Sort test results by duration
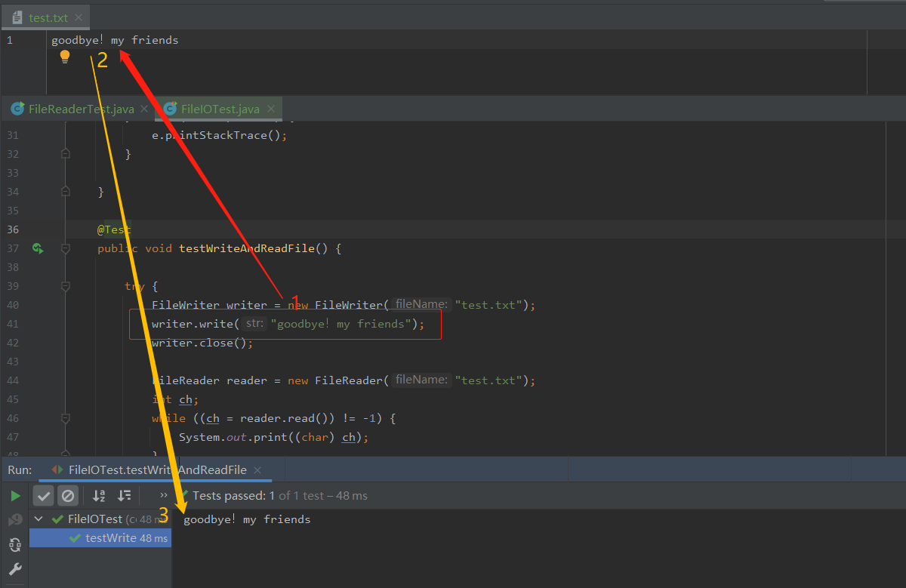Viewport: 906px width, 588px height. 125,496
